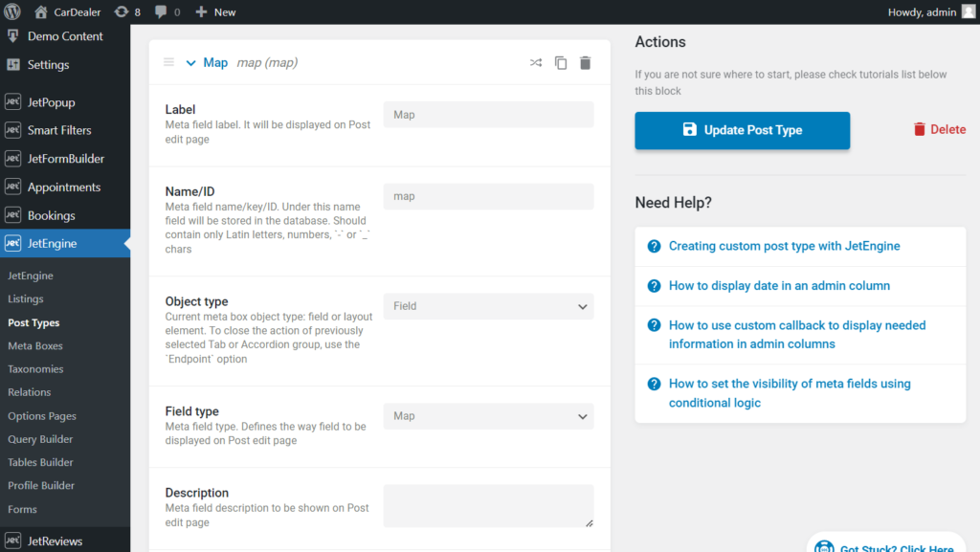This screenshot has height=552, width=980.
Task: Open custom callback admin columns tutorial
Action: click(x=797, y=335)
